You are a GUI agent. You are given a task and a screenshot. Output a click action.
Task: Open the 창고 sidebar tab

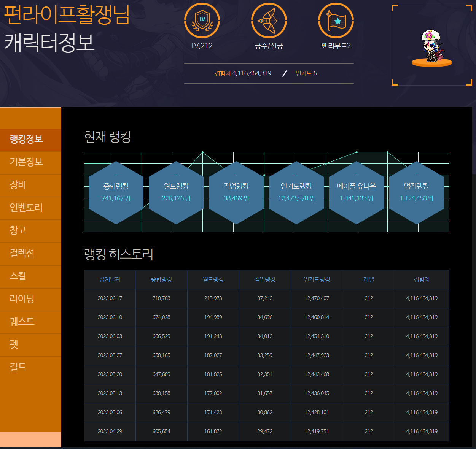(30, 231)
